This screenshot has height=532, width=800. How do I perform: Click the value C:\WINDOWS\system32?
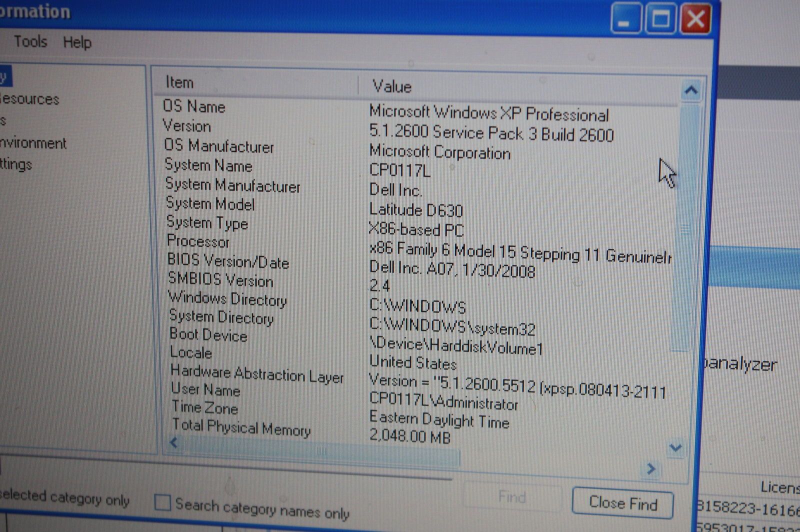click(452, 326)
